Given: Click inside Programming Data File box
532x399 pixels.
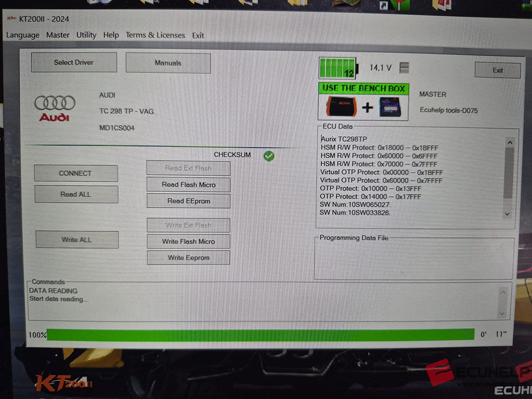Looking at the screenshot, I should point(414,260).
